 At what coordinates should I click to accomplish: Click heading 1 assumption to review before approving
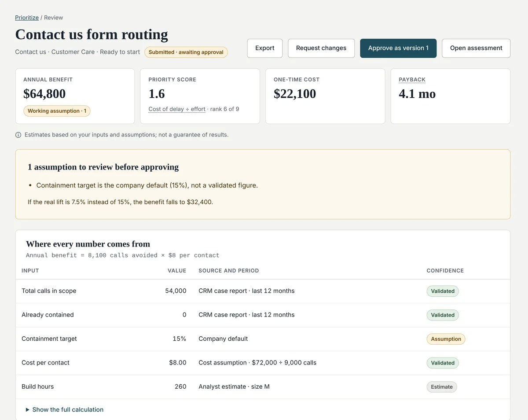pyautogui.click(x=103, y=167)
